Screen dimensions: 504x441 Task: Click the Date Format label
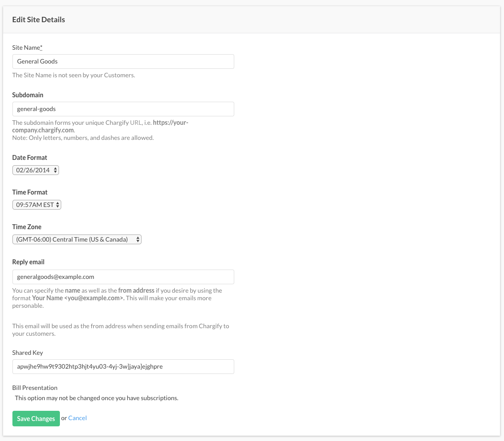30,158
